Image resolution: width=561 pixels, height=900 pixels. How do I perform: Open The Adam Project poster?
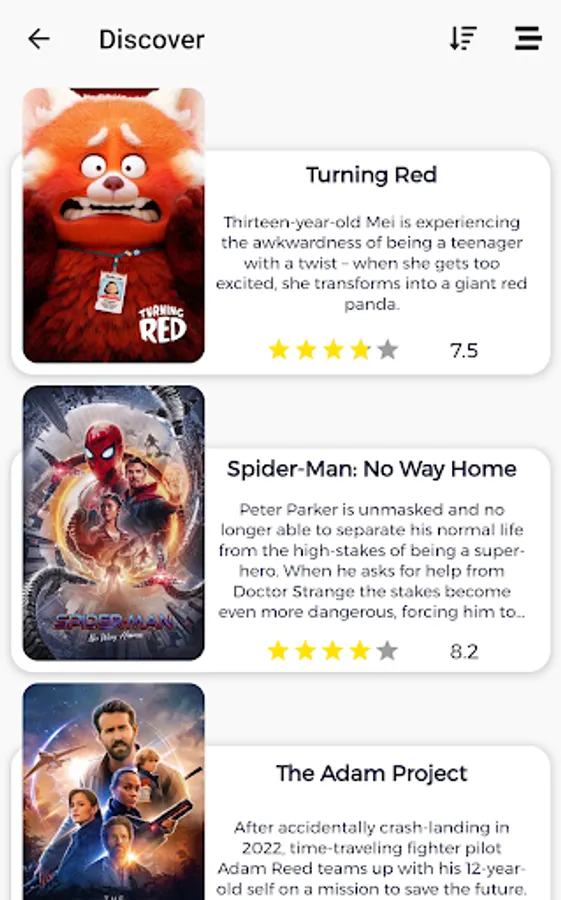pyautogui.click(x=114, y=792)
